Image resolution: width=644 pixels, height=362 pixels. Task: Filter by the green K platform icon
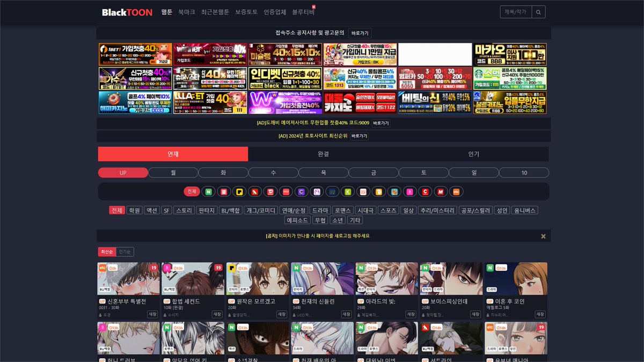[348, 191]
